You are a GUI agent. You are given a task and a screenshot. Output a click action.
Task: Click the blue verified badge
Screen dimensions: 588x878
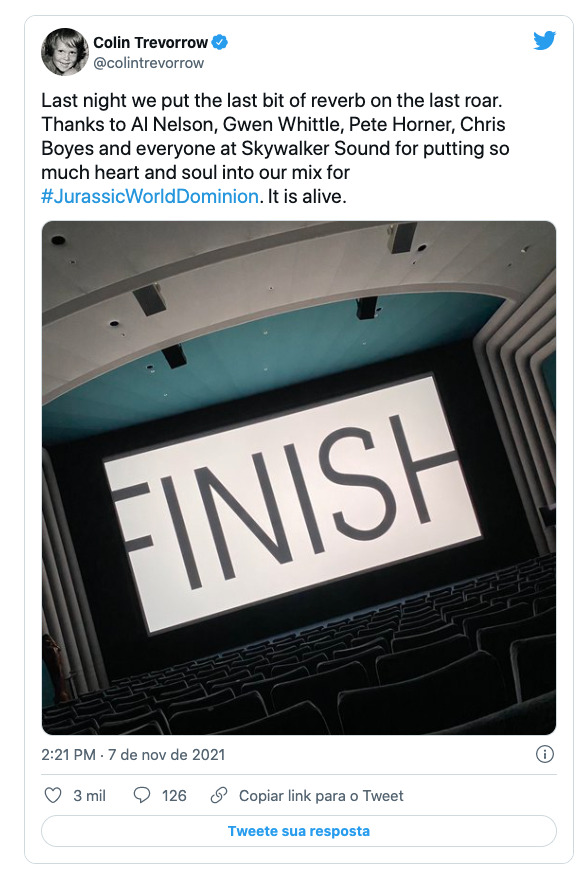coord(220,42)
